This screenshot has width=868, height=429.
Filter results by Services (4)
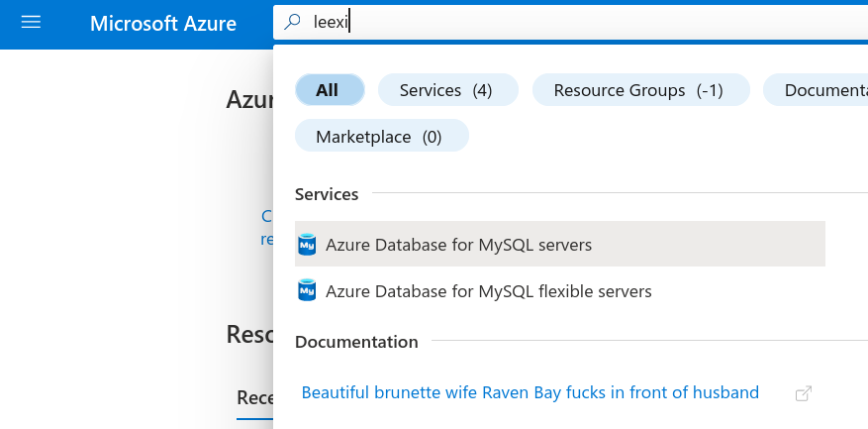(x=447, y=90)
